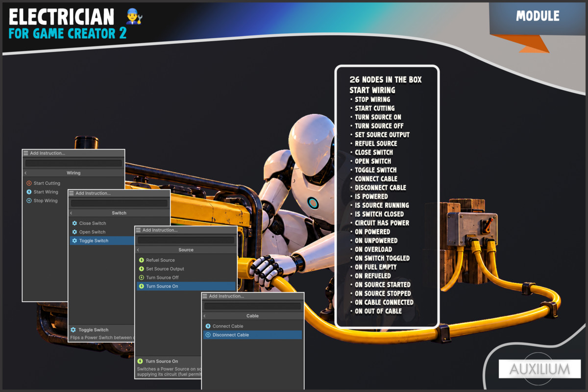The height and width of the screenshot is (392, 588).
Task: Click the Close Switch gear icon
Action: pyautogui.click(x=74, y=223)
